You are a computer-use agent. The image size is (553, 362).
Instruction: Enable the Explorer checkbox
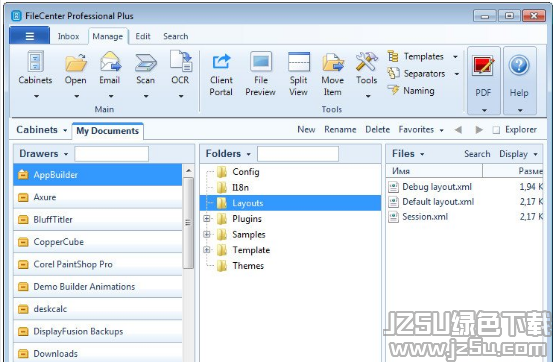click(496, 130)
